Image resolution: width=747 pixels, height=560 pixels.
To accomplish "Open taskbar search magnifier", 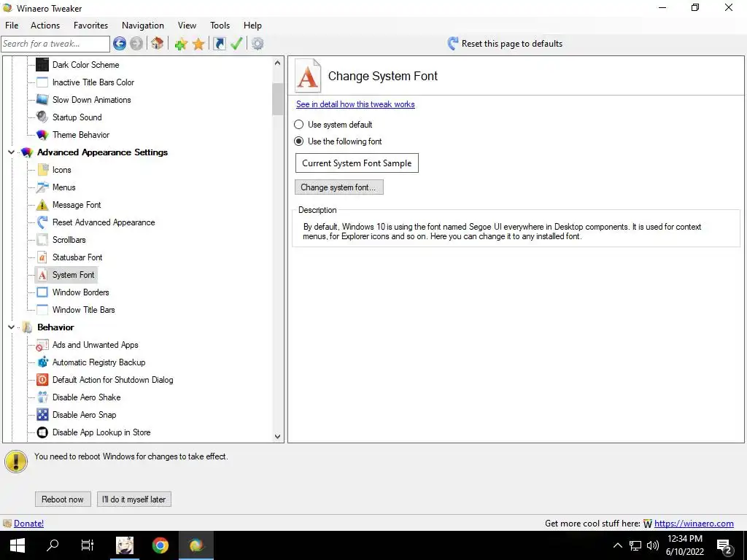I will (53, 545).
